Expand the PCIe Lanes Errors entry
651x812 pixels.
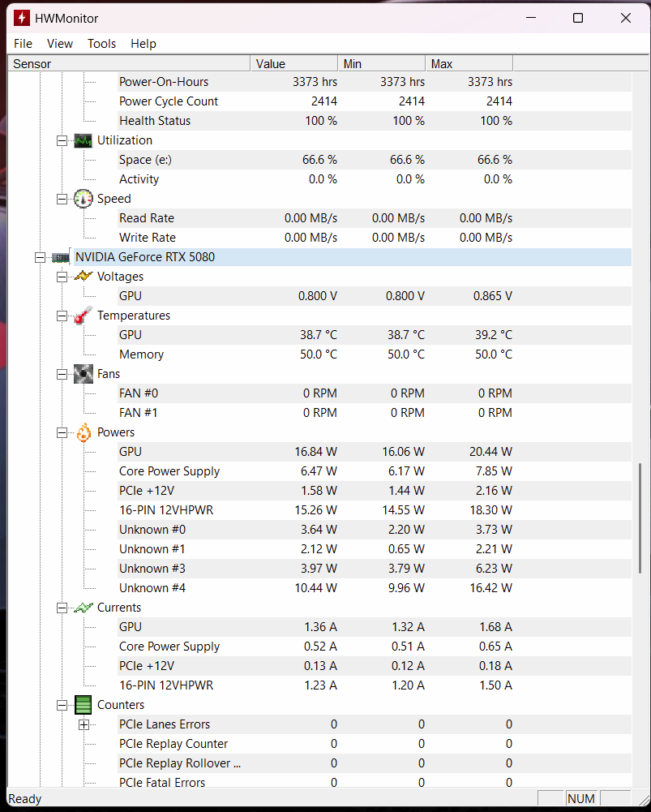click(84, 724)
